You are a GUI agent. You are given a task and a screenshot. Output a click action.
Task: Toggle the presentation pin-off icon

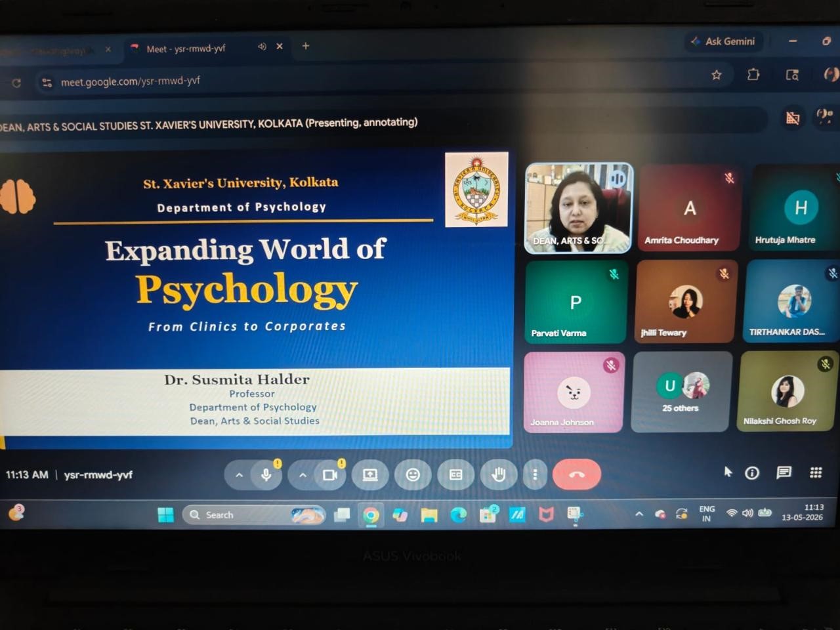point(793,118)
